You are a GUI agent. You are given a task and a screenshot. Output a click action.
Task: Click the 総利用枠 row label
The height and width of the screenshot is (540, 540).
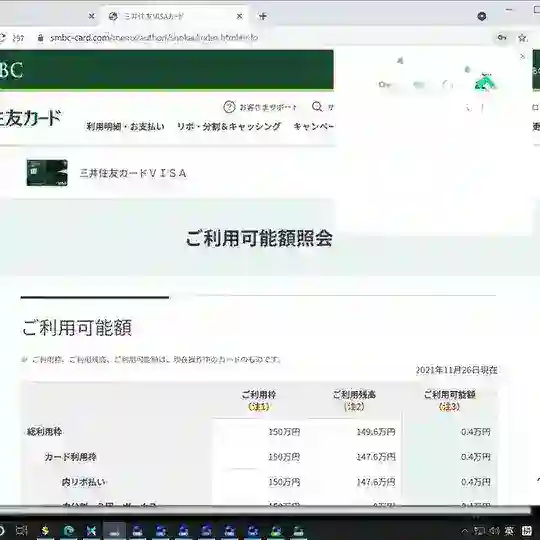[x=44, y=432]
